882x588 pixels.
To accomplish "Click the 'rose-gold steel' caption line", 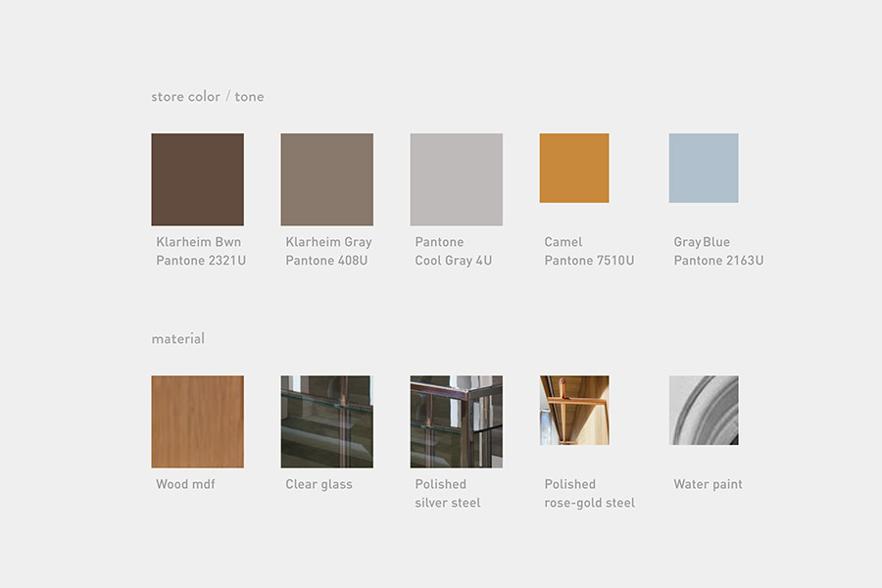I will click(590, 503).
